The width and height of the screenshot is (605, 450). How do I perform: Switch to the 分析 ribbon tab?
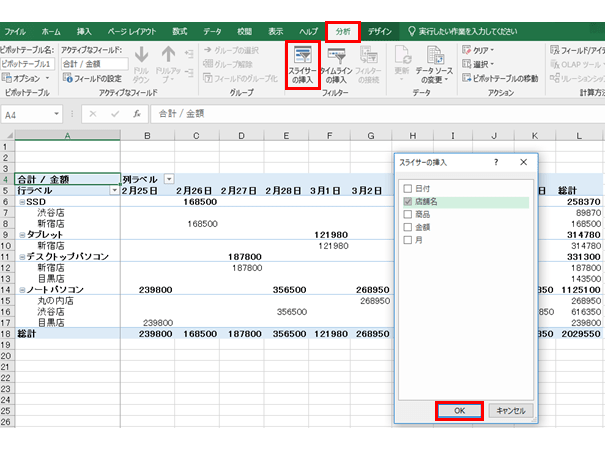pos(344,32)
